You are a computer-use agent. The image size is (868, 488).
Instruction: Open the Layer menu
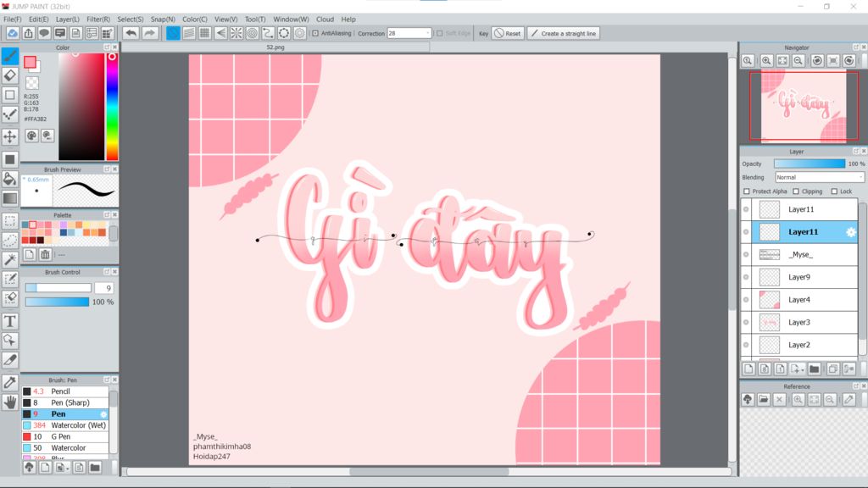(x=67, y=19)
